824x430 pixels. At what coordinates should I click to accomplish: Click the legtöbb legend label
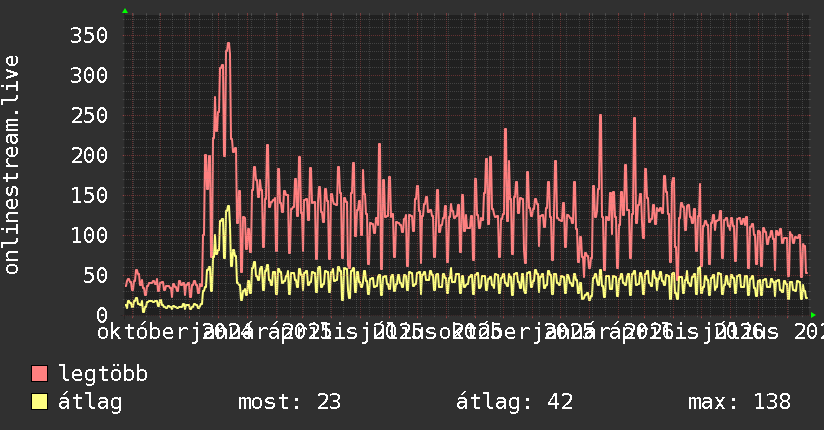click(103, 374)
